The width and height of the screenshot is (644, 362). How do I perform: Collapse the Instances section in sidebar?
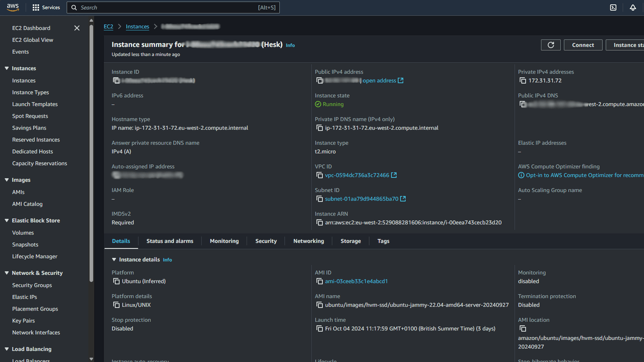(6, 68)
